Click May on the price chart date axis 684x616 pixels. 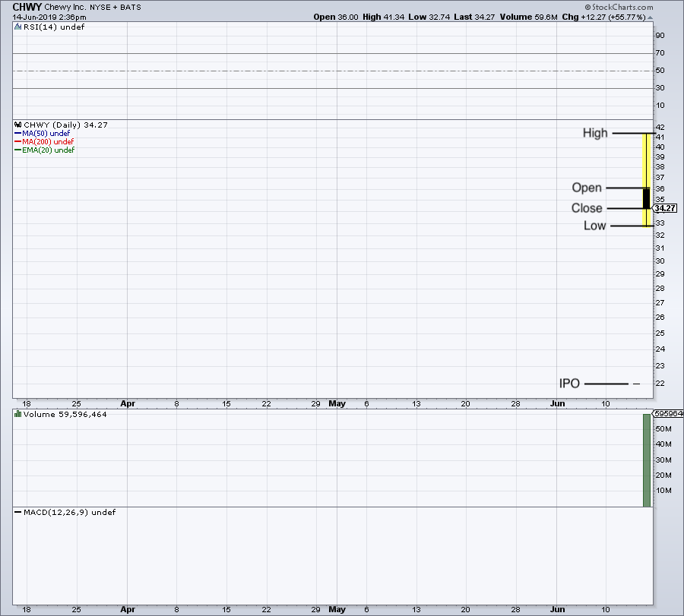[337, 403]
